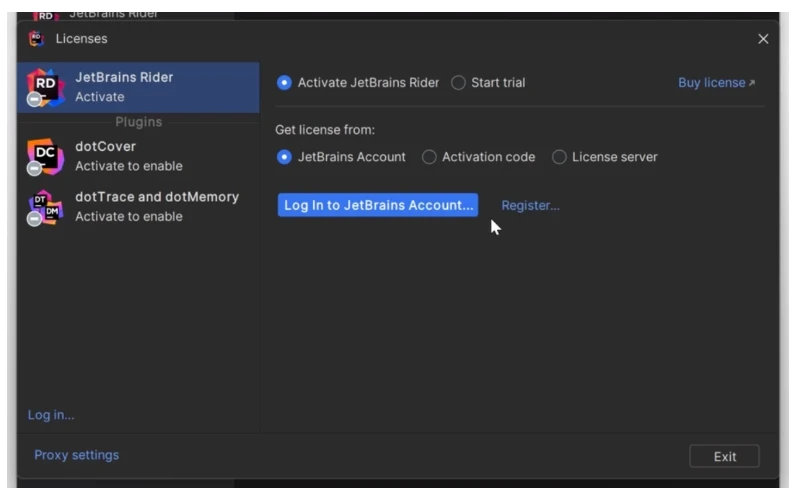Viewport: 791px width, 496px height.
Task: Close the Licenses dialog
Action: click(763, 39)
